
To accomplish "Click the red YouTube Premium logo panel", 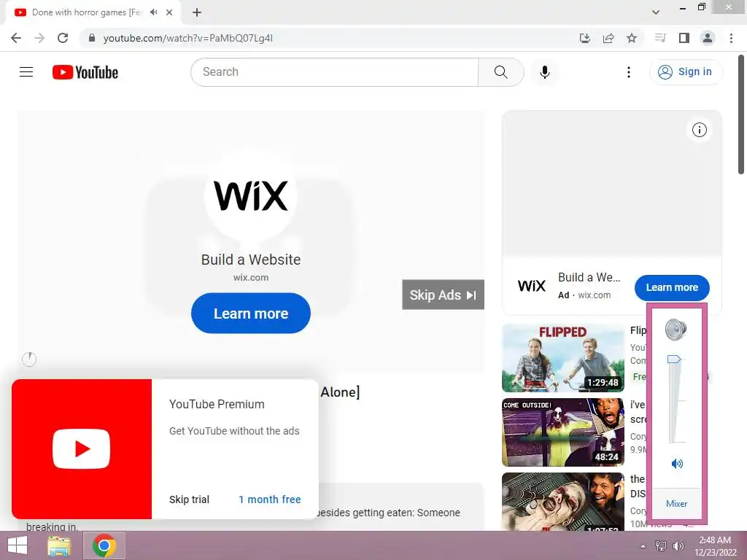I will click(82, 449).
